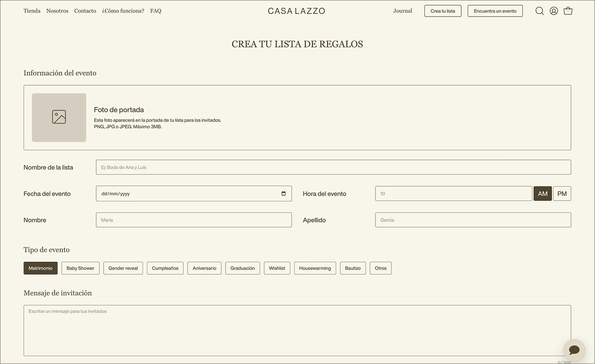Viewport: 595px width, 364px height.
Task: Open Contacto page
Action: [x=85, y=11]
